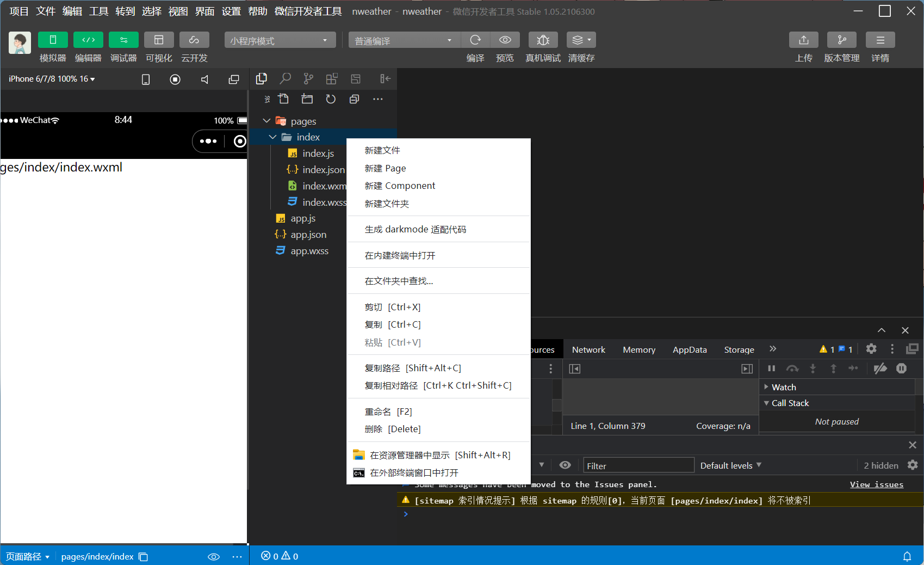Open the iPhone 6/7/8 device dropdown
924x565 pixels.
tap(52, 79)
